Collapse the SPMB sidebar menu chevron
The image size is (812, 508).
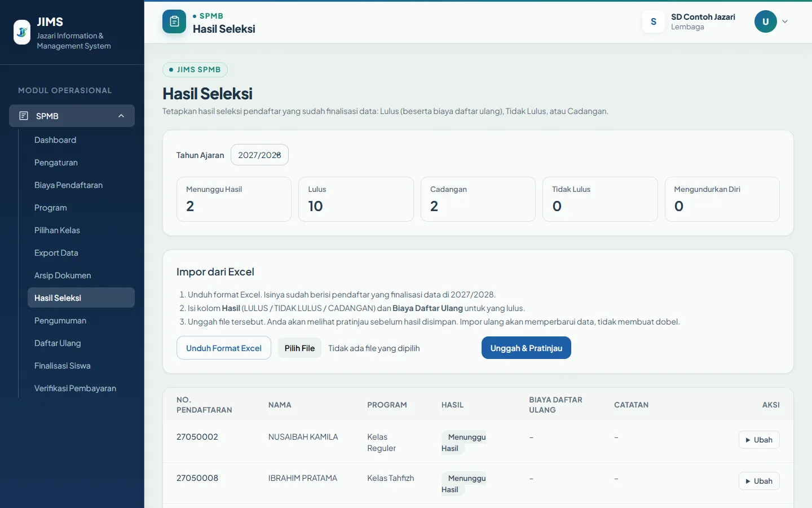121,116
